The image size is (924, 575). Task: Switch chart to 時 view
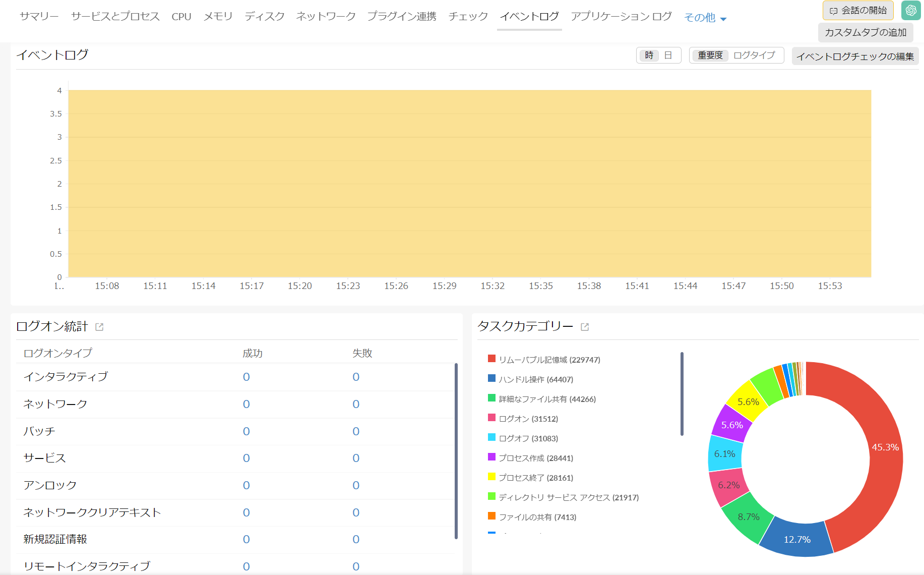coord(649,55)
